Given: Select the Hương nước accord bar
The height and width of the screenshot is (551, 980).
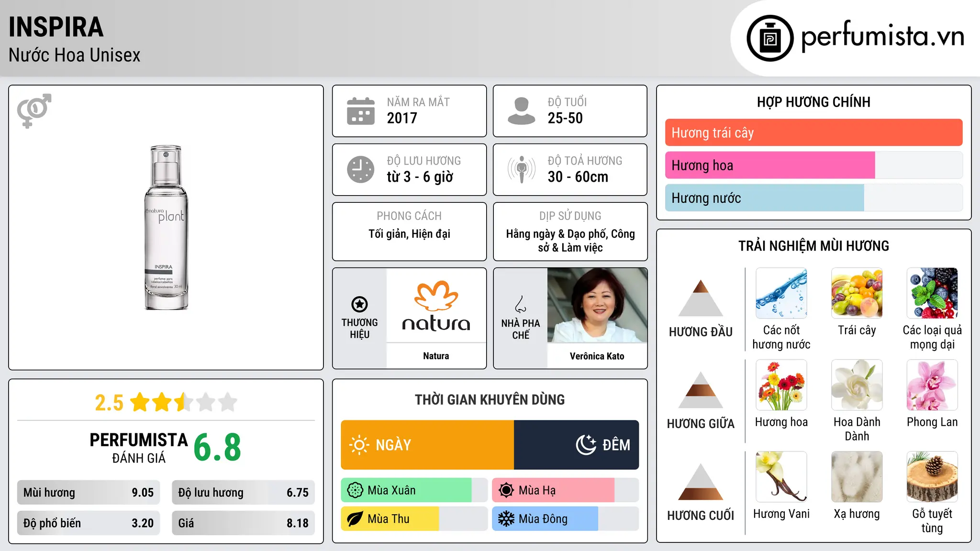Looking at the screenshot, I should tap(813, 198).
